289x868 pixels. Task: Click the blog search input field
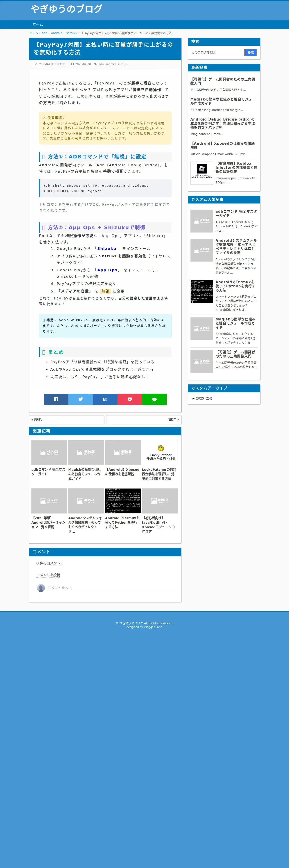[x=217, y=52]
